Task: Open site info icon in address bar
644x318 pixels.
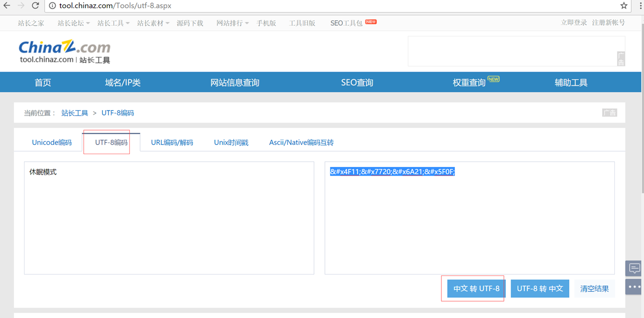Action: (x=53, y=6)
